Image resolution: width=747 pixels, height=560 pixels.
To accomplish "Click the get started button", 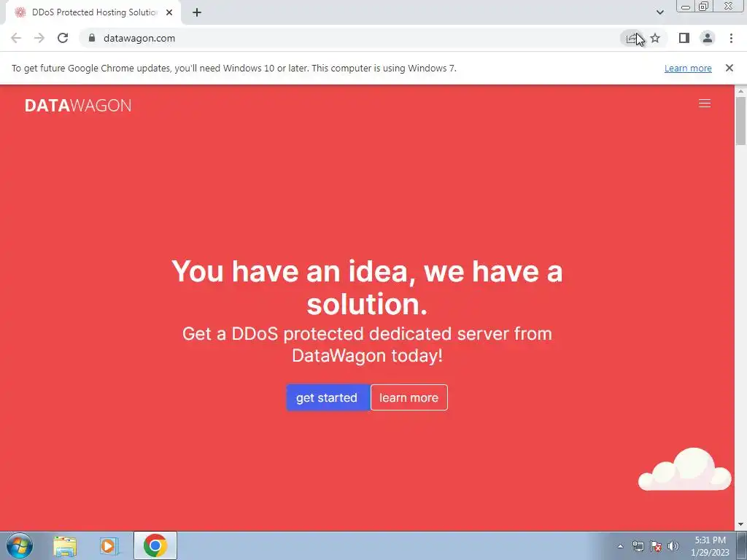I will (328, 397).
